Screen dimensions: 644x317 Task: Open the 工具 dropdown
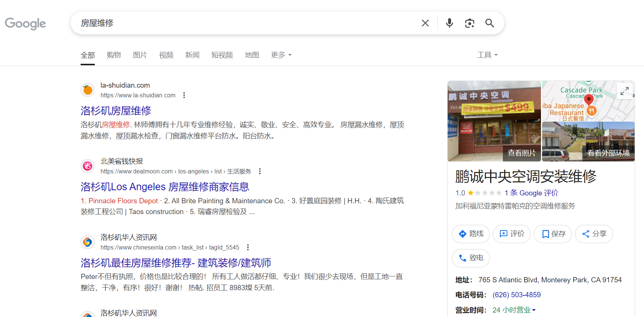[488, 55]
